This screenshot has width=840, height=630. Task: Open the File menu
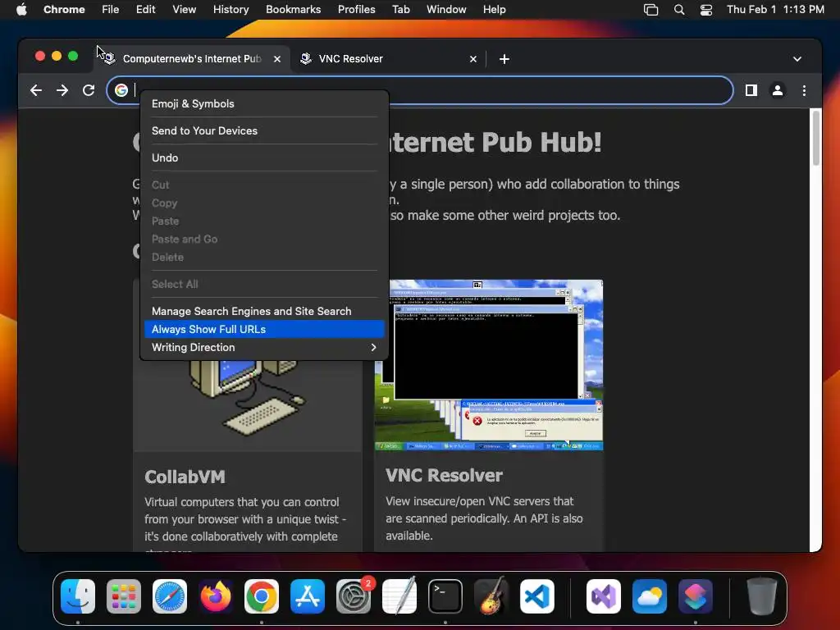tap(111, 10)
